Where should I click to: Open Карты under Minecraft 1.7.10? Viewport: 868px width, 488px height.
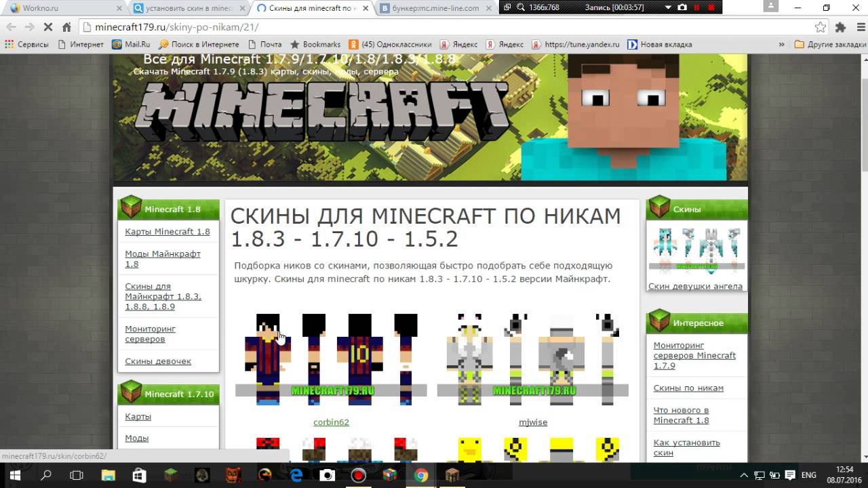pos(138,416)
